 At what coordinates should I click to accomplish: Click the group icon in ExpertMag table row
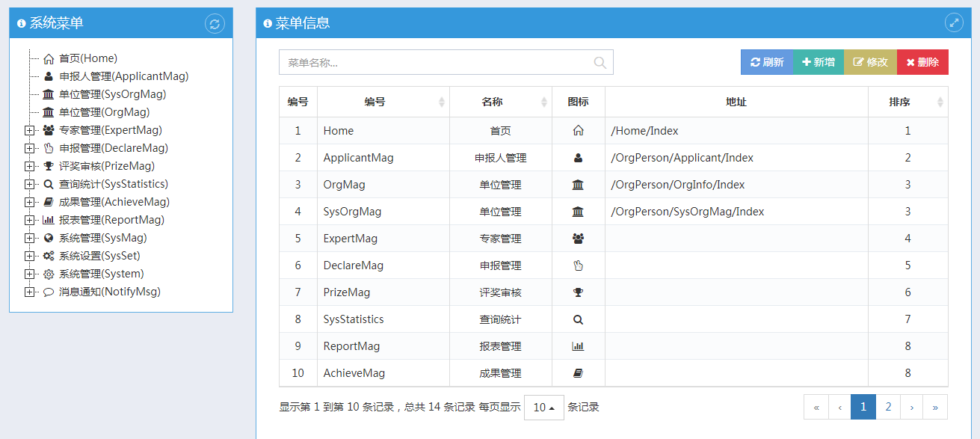pyautogui.click(x=578, y=239)
